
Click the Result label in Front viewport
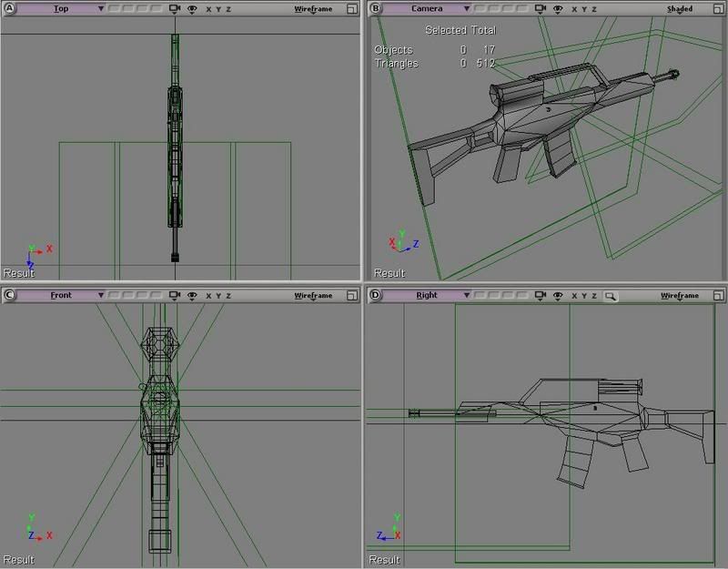tap(18, 560)
